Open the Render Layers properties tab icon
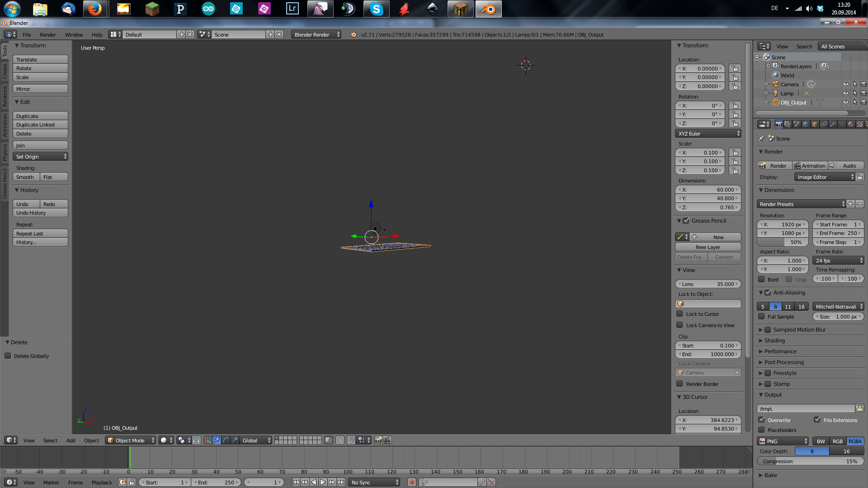The image size is (868, 488). (788, 124)
